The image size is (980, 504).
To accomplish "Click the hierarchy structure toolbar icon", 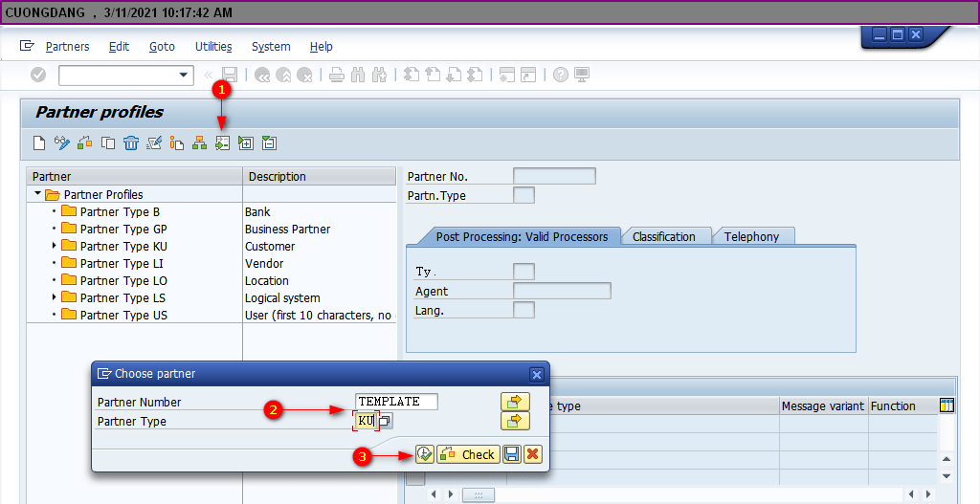I will click(199, 143).
